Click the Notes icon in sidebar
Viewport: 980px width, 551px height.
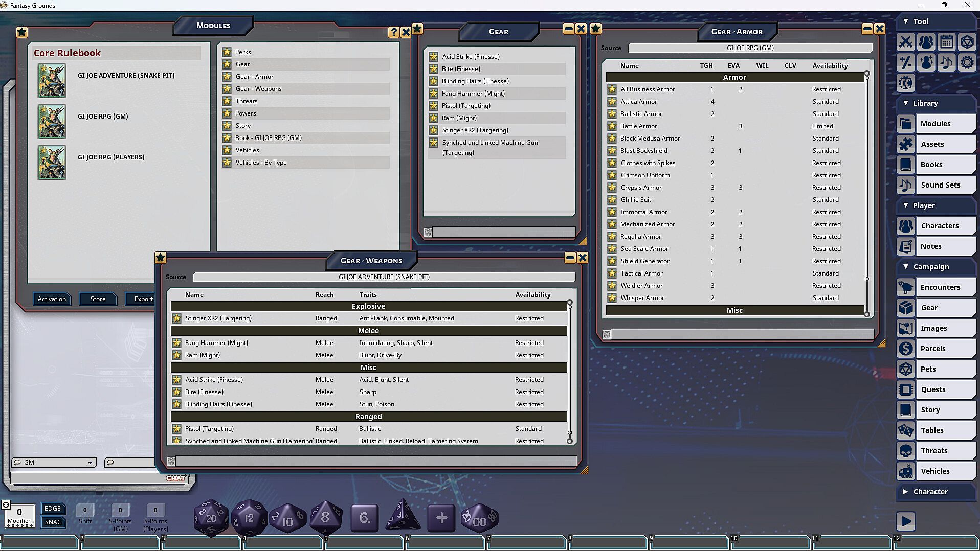906,246
